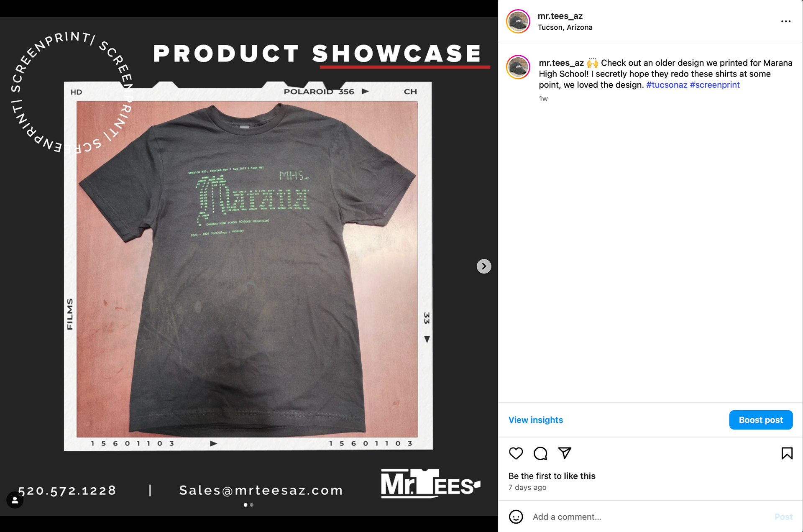The height and width of the screenshot is (532, 803).
Task: Click the Boost post button
Action: pos(761,420)
